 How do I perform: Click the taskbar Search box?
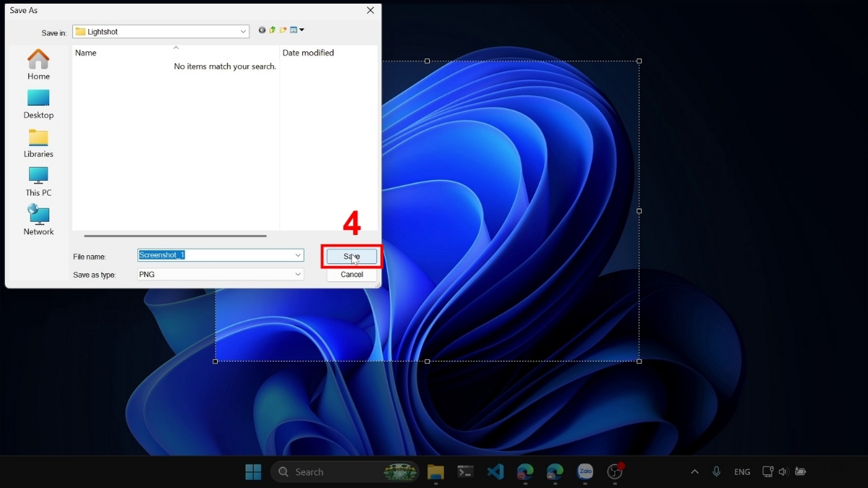coord(345,472)
